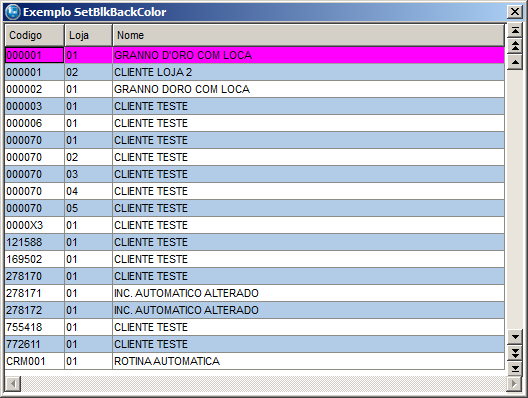
Task: Click the Nome column header
Action: pyautogui.click(x=308, y=35)
